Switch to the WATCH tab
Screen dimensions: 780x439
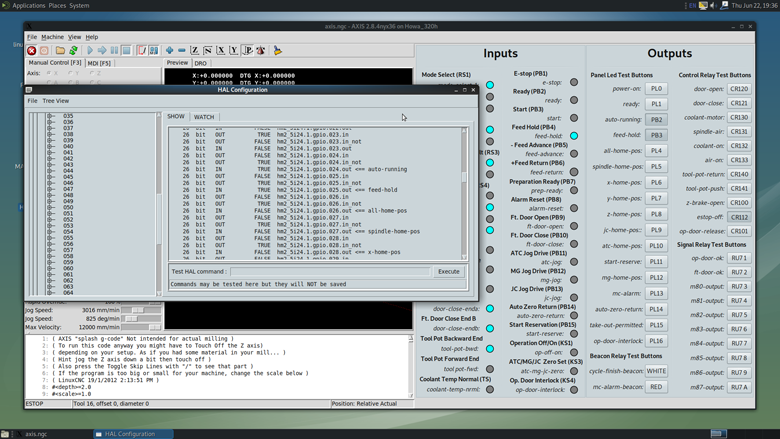tap(204, 117)
